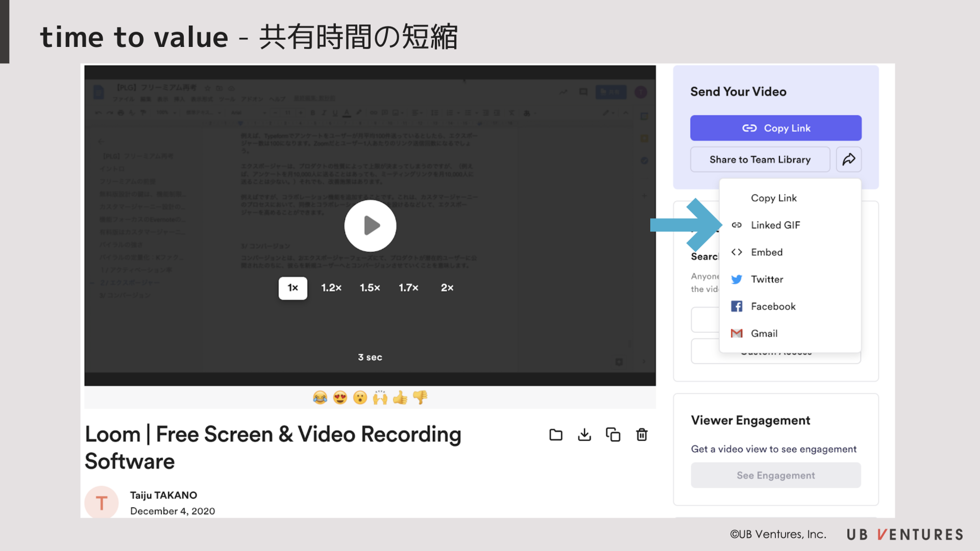Click the author name Taiju TAKANO

pos(163,495)
